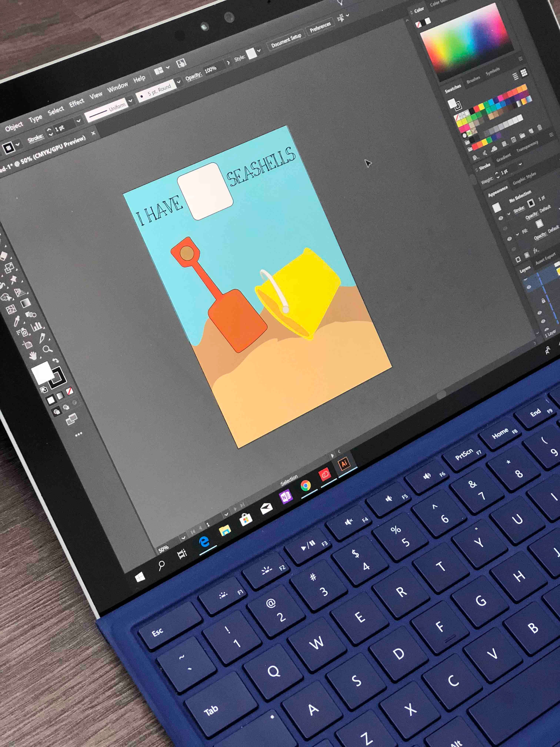Toggle visibility eye of highlighted layer
Screen dimensions: 560x747
point(529,287)
